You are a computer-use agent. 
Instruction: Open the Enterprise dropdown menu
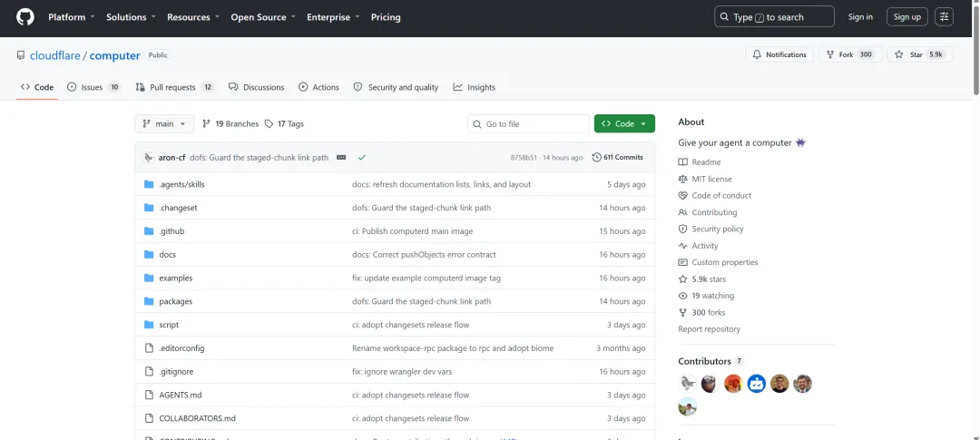[x=333, y=17]
